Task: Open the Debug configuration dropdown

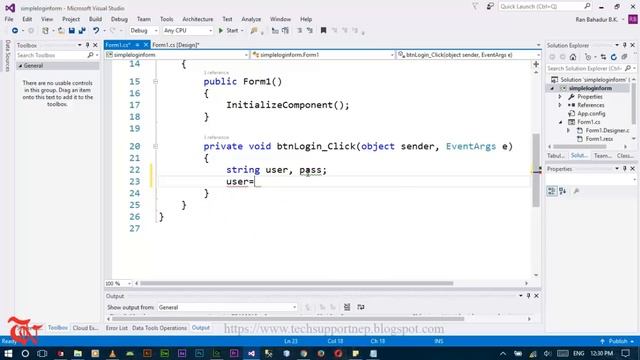Action: coord(144,31)
